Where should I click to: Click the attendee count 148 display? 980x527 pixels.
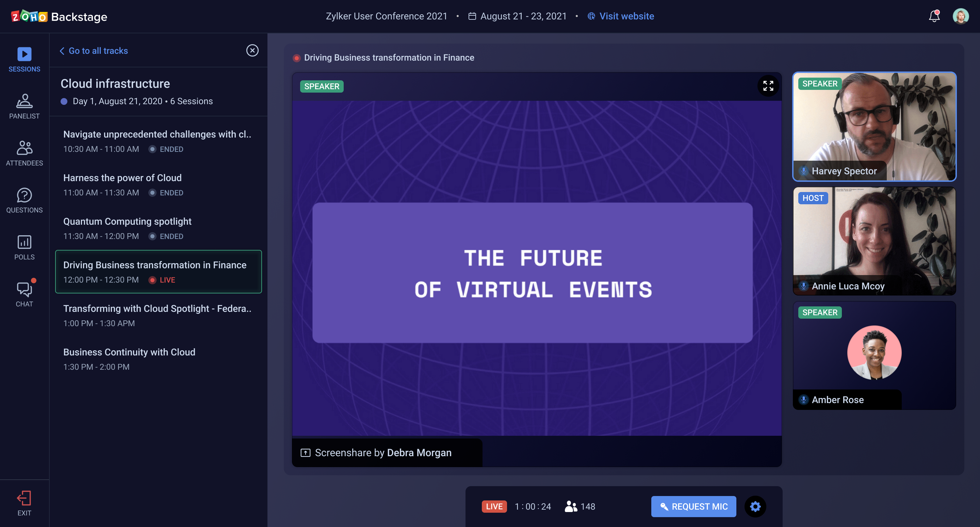click(x=581, y=506)
